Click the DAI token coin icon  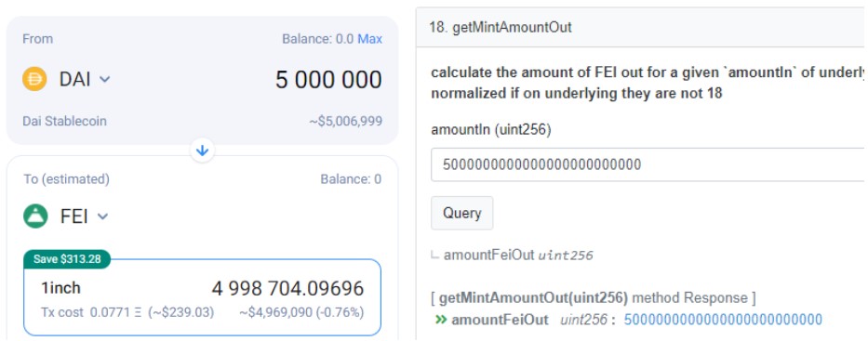point(34,79)
